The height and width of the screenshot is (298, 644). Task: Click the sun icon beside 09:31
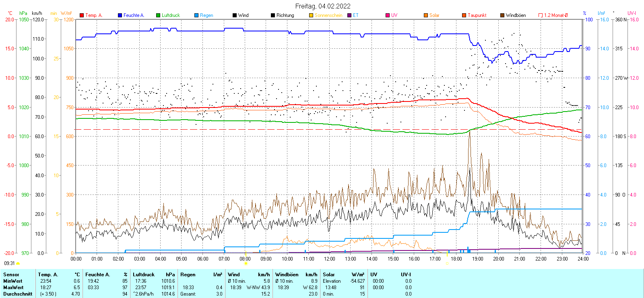18,263
